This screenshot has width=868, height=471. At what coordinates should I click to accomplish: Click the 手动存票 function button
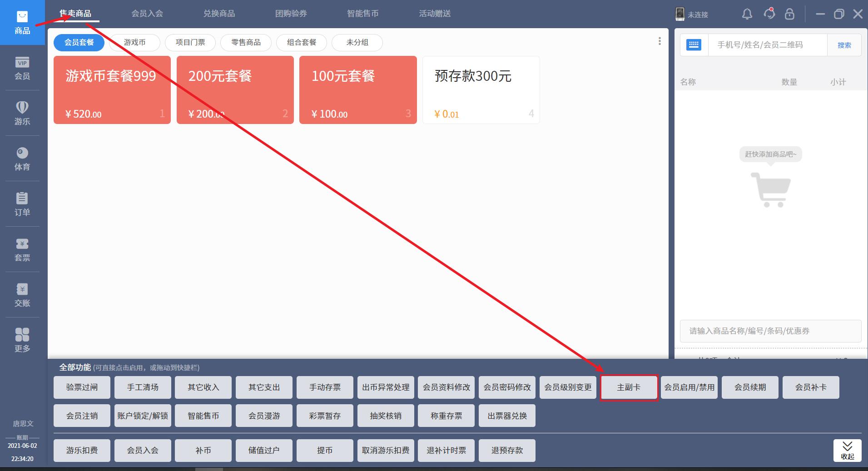325,387
